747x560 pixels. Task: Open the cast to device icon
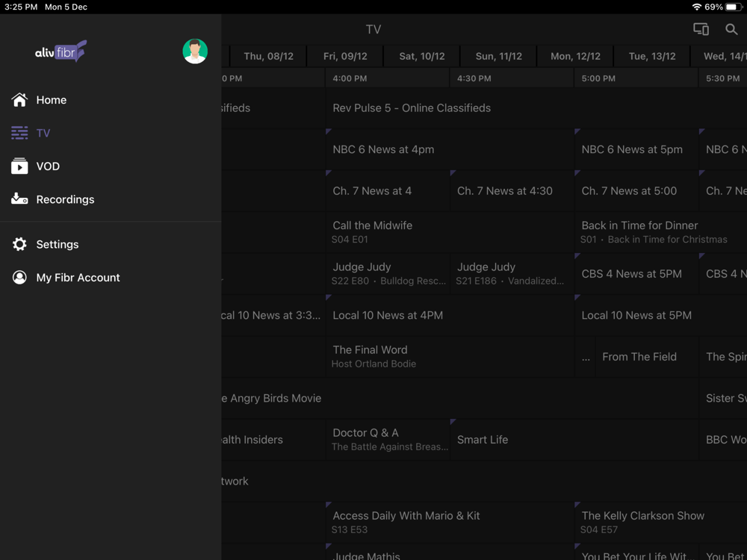click(x=701, y=29)
